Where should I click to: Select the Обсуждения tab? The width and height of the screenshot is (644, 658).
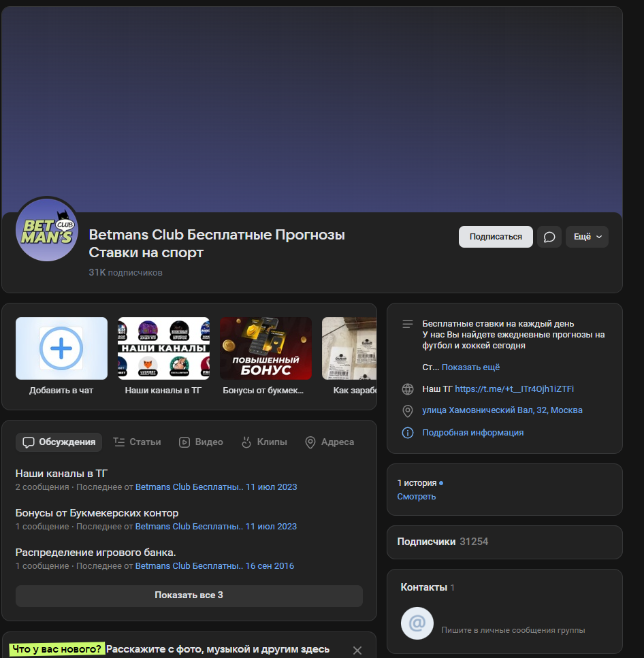[59, 442]
